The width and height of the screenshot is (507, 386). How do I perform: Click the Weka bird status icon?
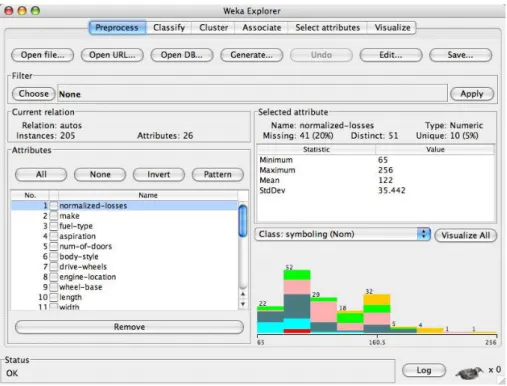[x=470, y=372]
